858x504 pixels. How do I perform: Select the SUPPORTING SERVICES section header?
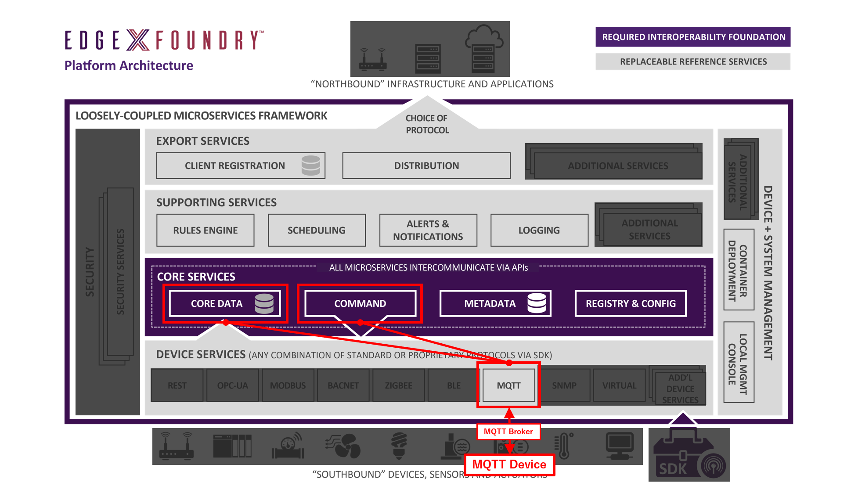click(x=216, y=202)
